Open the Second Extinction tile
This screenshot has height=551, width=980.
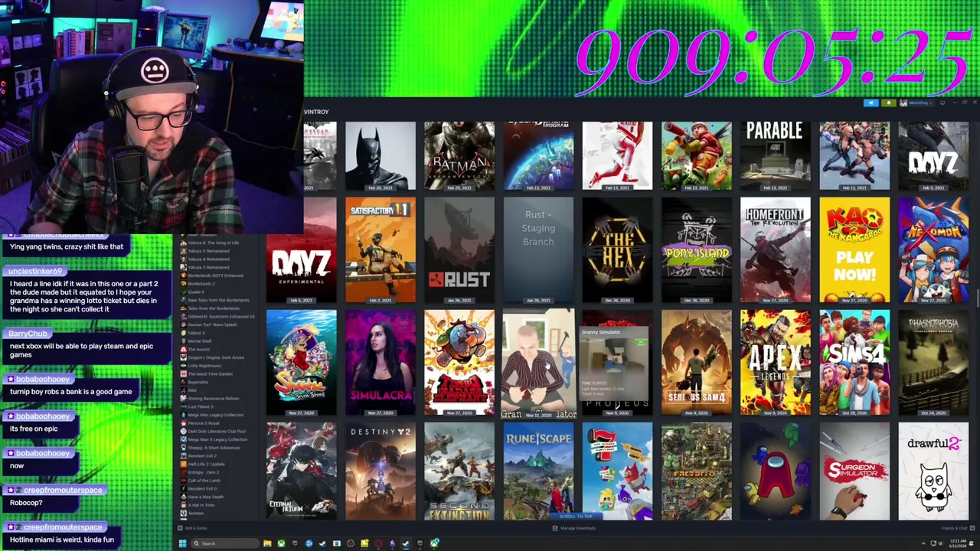[459, 471]
